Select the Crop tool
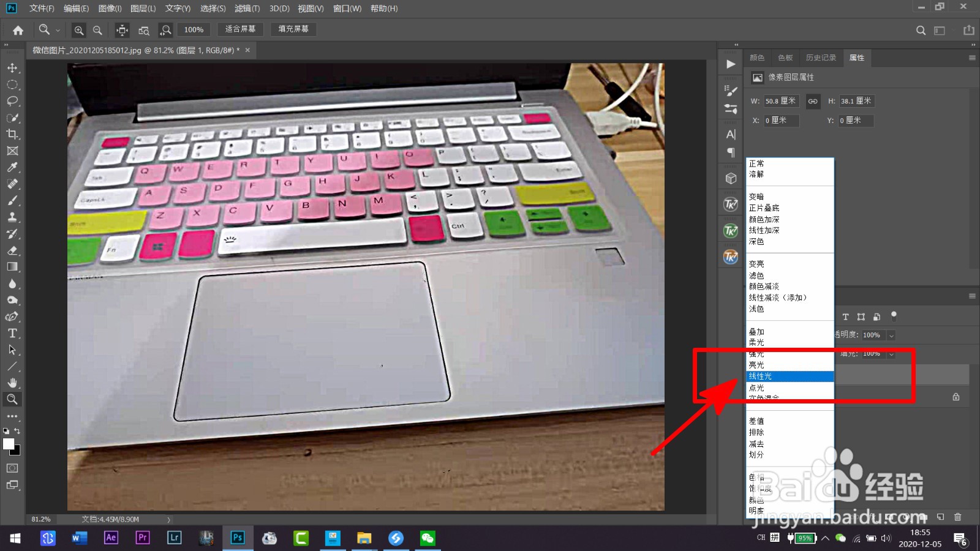The width and height of the screenshot is (980, 551). click(12, 134)
